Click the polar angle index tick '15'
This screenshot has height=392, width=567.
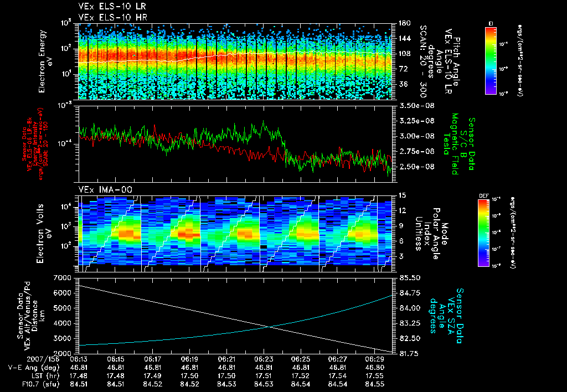tap(402, 195)
